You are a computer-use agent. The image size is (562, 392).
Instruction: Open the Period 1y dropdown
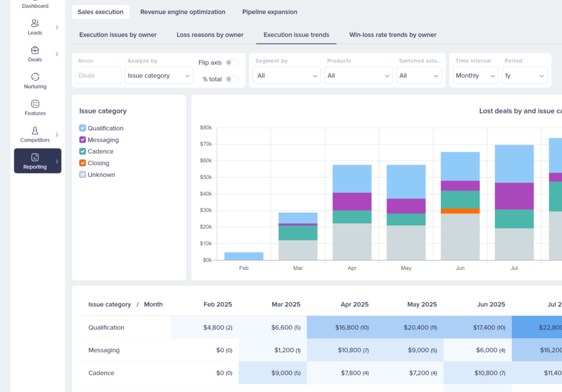tap(525, 76)
